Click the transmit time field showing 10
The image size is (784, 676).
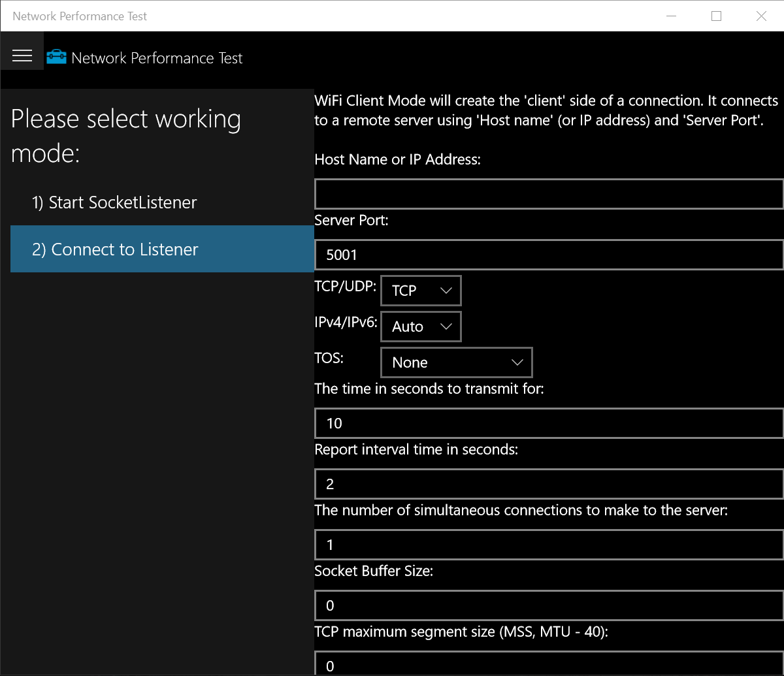tap(549, 423)
